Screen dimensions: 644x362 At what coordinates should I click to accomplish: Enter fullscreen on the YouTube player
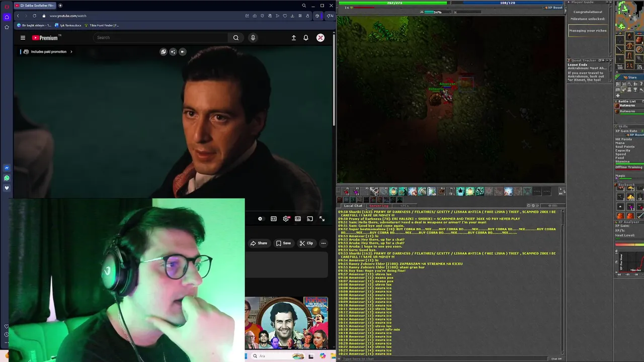coord(322,219)
